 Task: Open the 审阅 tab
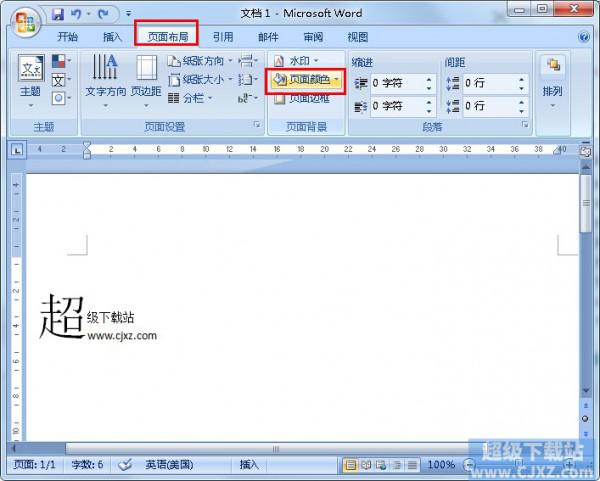point(313,37)
